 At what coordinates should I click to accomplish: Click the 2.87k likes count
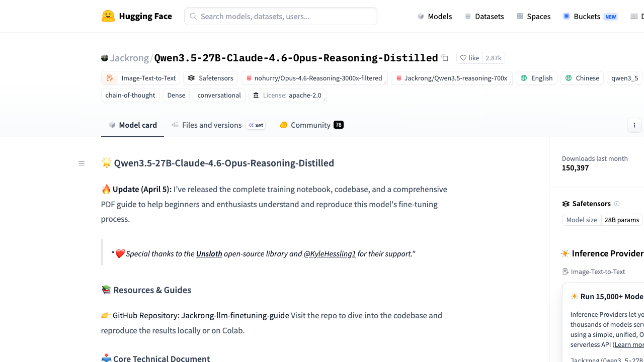[x=494, y=58]
